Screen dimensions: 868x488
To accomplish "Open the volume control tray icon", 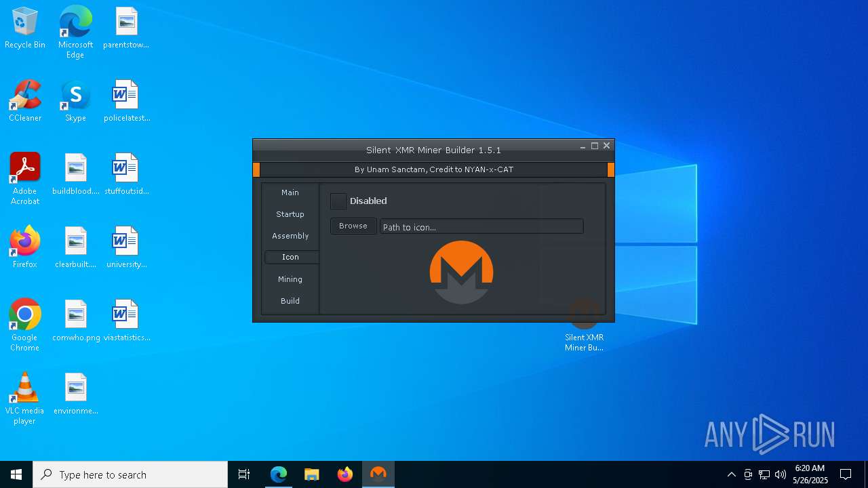I will point(781,474).
